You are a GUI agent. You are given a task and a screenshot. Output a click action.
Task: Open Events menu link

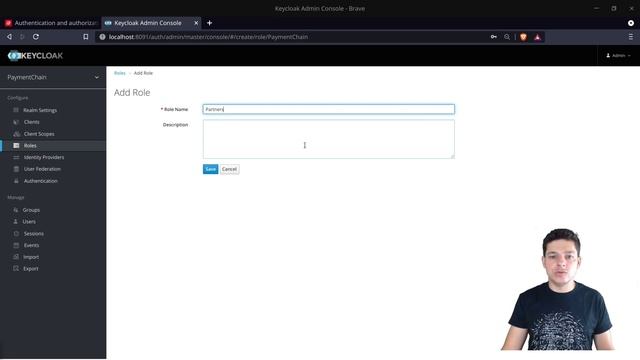click(x=31, y=245)
